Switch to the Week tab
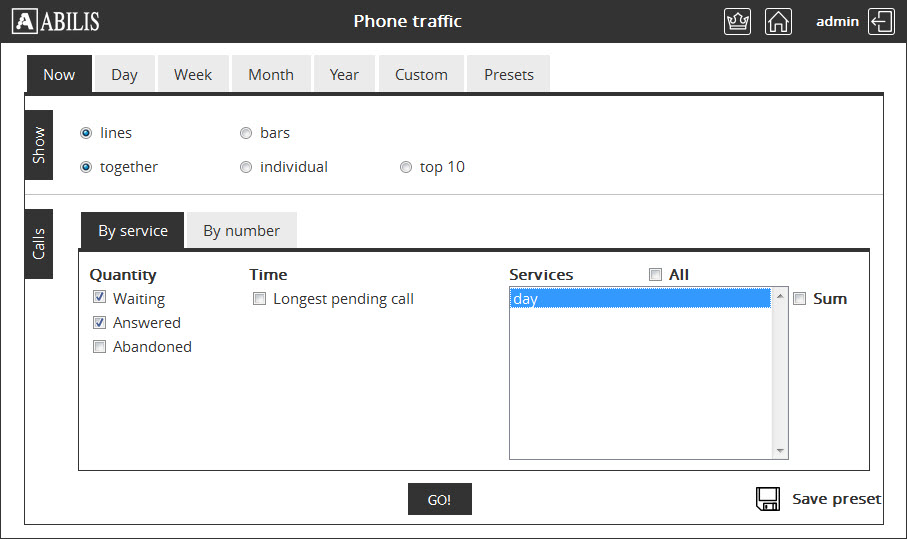The height and width of the screenshot is (539, 907). [x=193, y=75]
